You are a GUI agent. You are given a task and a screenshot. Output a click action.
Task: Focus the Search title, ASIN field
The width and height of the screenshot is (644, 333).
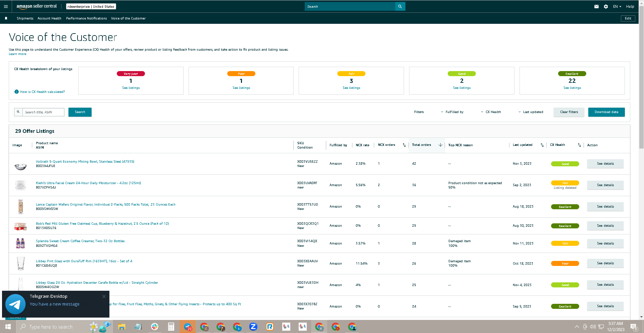coord(43,112)
